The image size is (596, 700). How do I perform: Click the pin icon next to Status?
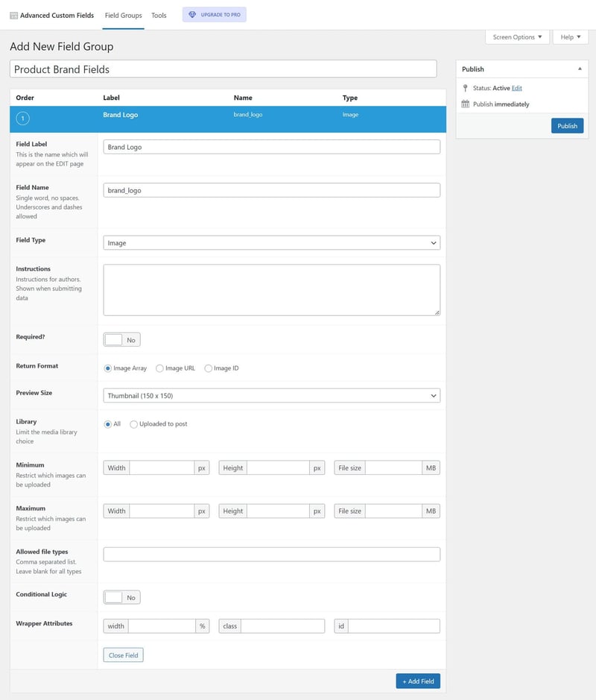click(466, 88)
